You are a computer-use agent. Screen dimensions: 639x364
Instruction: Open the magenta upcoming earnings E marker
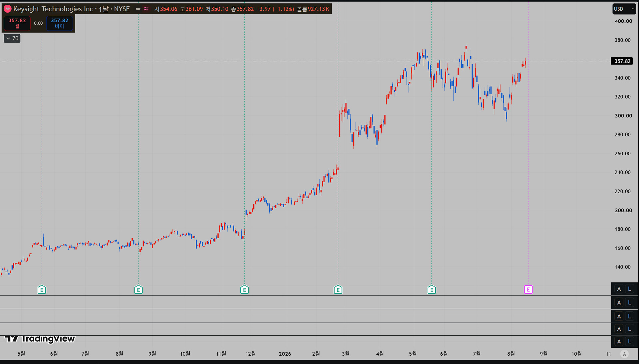click(528, 289)
